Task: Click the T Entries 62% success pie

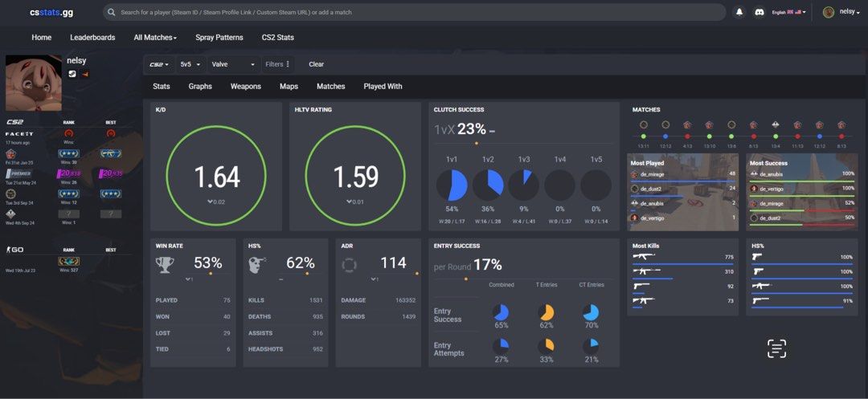Action: coord(546,312)
